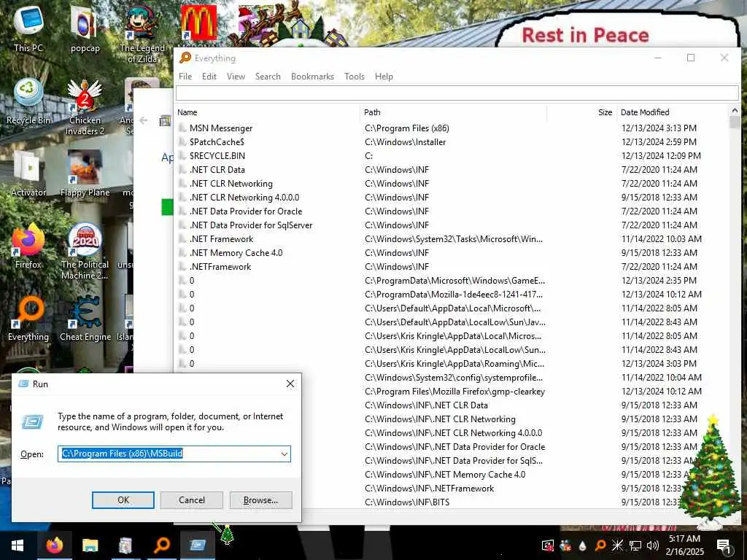
Task: Sort results by Name column header
Action: 268,112
